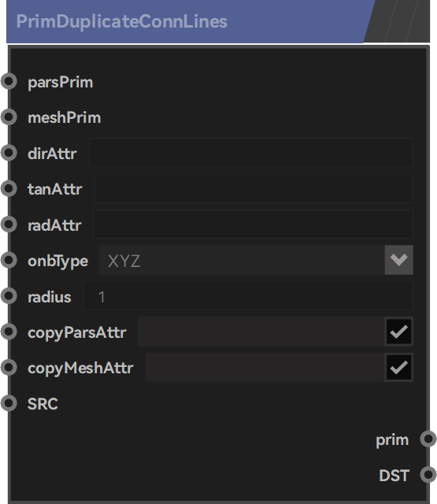Click the striped collapse area in node header
Image resolution: width=437 pixels, height=504 pixels.
pos(398,21)
